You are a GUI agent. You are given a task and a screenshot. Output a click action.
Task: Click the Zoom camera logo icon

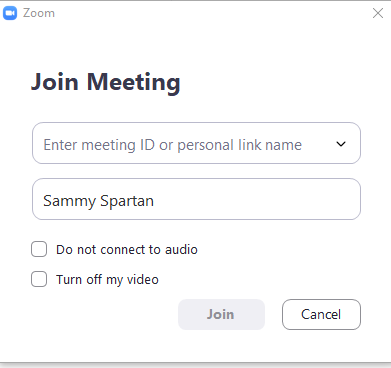point(10,13)
